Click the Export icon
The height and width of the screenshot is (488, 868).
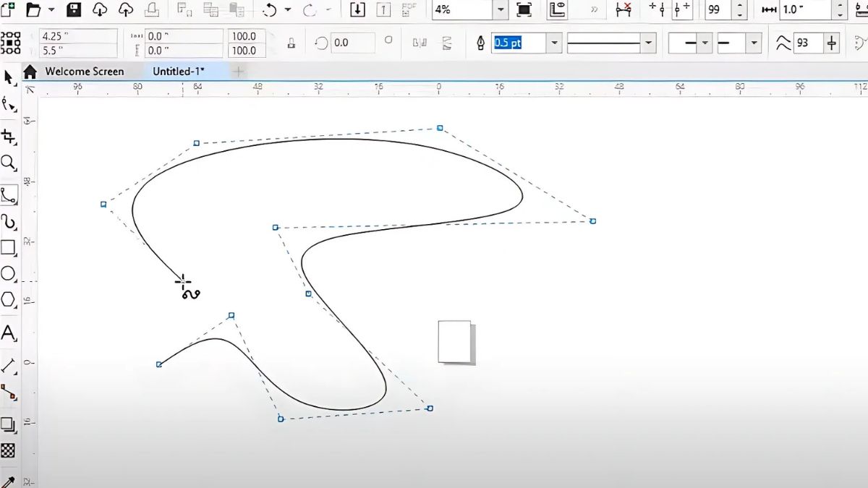384,9
